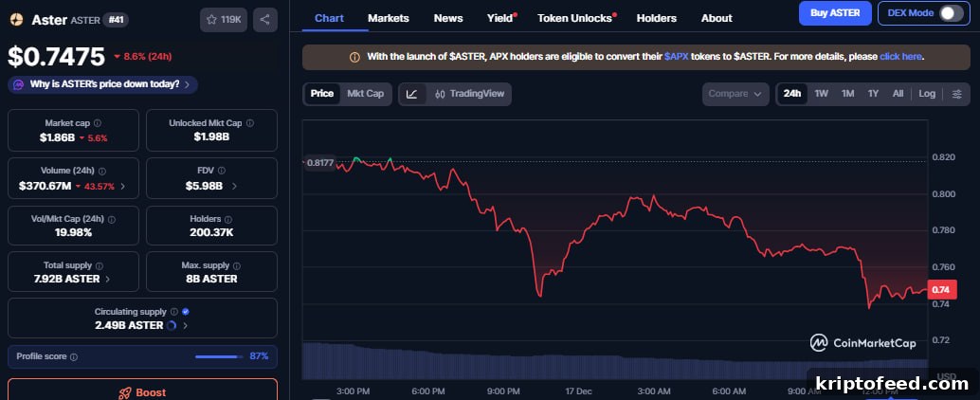Screen dimensions: 980x400
Task: Toggle Log scale on the chart
Action: pyautogui.click(x=927, y=94)
